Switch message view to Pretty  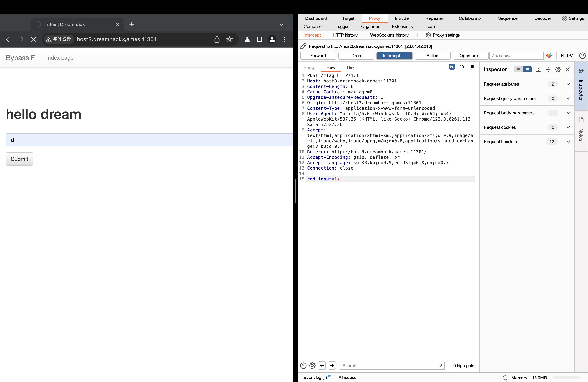309,67
